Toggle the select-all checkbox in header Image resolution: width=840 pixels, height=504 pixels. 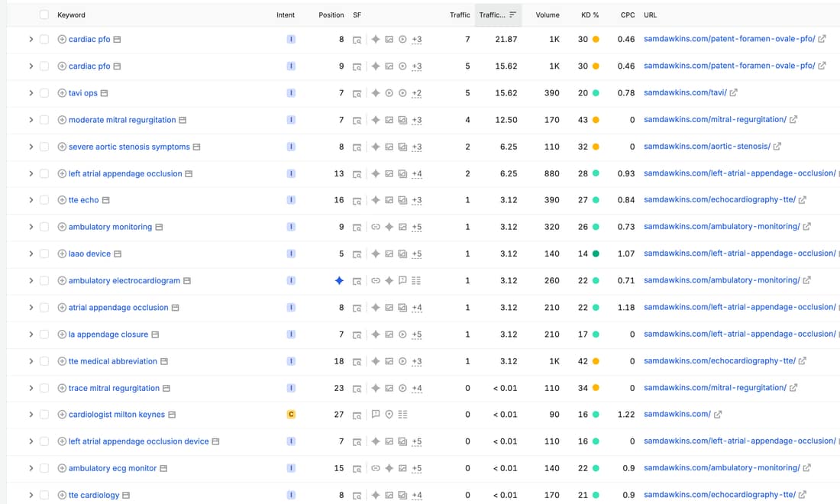[44, 15]
